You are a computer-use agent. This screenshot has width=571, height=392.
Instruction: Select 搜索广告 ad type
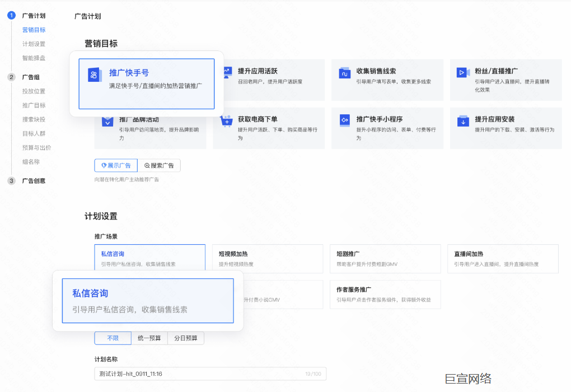coord(159,165)
